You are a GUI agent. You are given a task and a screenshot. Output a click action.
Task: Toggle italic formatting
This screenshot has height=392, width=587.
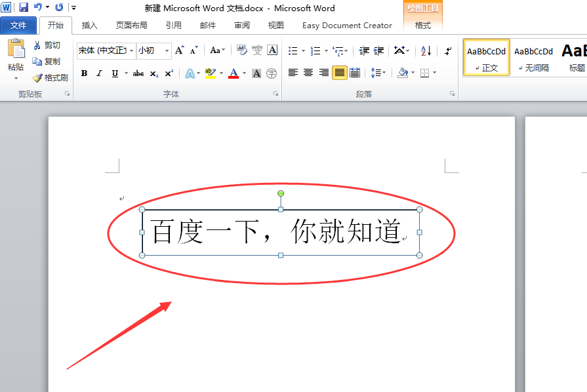click(x=99, y=73)
